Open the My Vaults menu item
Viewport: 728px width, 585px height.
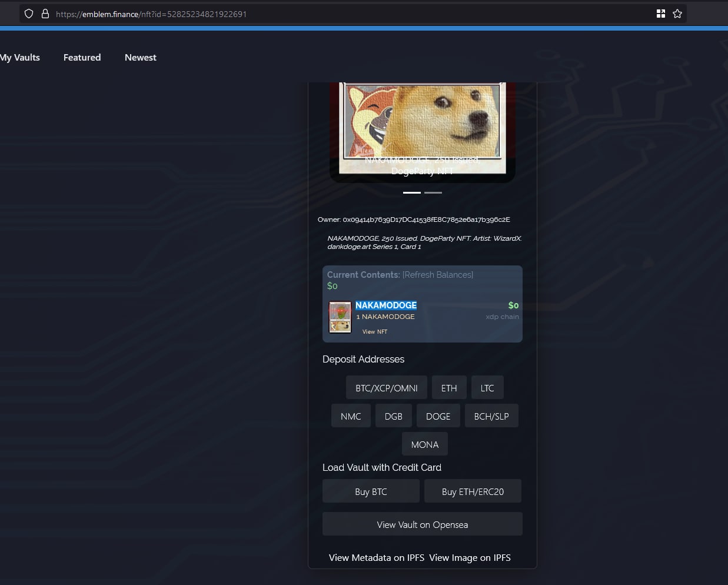(x=20, y=57)
